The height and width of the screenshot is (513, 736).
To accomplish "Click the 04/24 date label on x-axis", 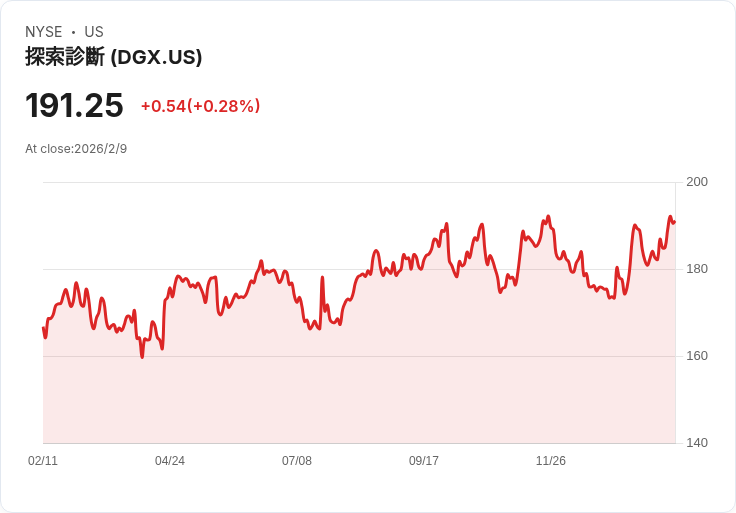I will [x=170, y=460].
